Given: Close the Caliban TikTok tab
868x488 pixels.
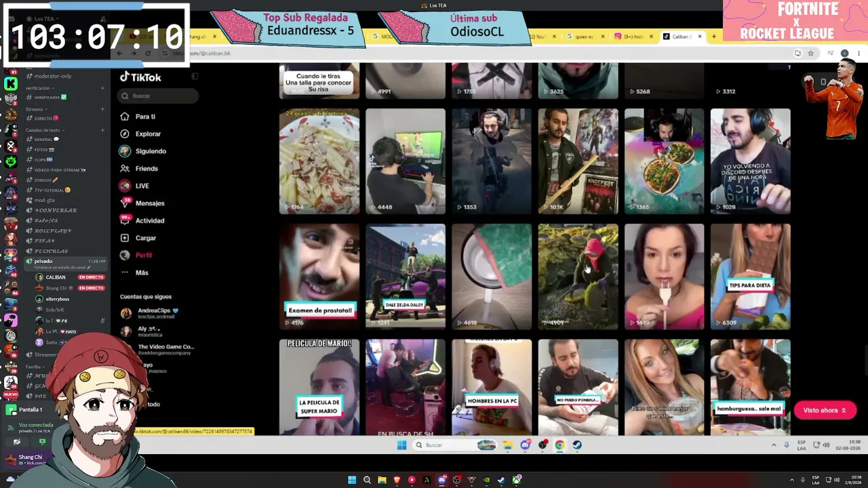Looking at the screenshot, I should point(698,37).
